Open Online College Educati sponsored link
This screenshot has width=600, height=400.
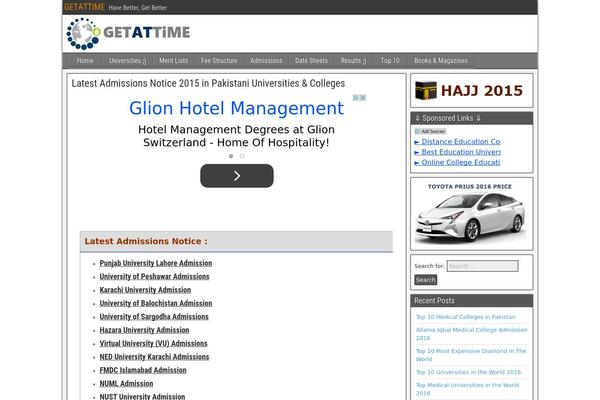(457, 163)
